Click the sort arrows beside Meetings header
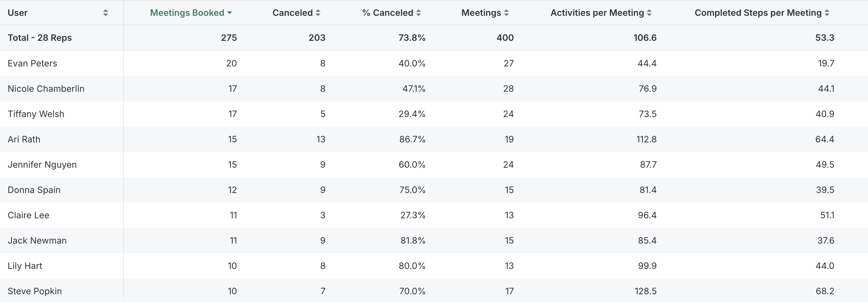 506,12
